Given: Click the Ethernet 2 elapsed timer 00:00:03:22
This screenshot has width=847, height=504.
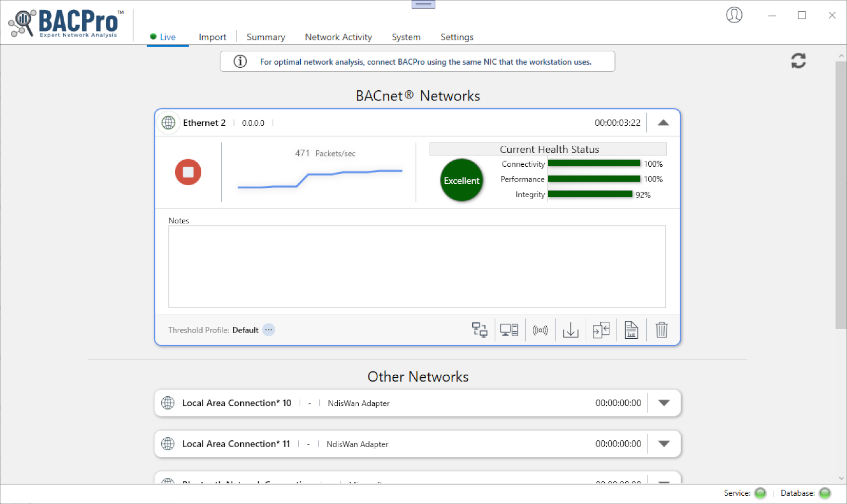Looking at the screenshot, I should (x=618, y=123).
